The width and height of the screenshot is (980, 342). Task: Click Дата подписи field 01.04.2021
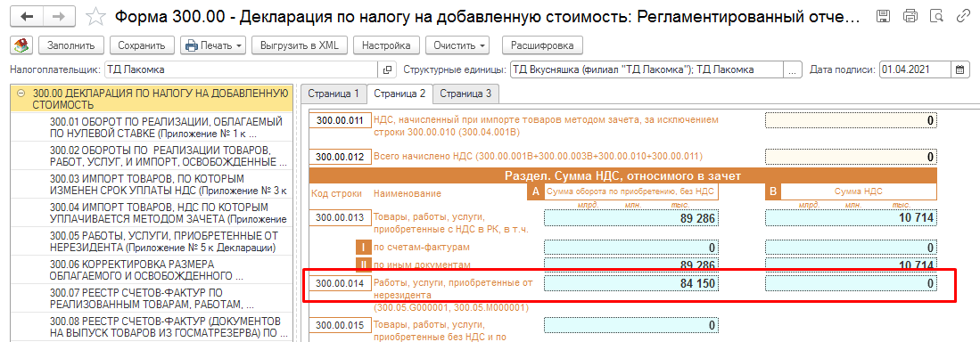915,69
